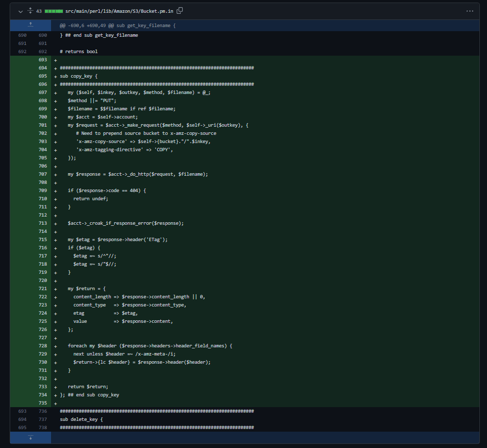Open the src/main/perl/lib/Amazon/S3/Bucket.pm.in file link
The image size is (487, 448).
point(119,11)
